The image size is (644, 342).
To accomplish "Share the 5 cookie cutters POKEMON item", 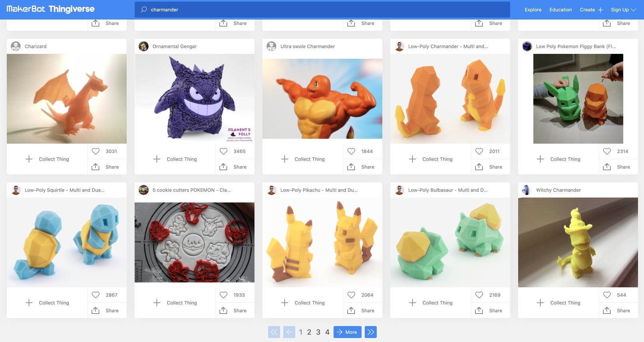I will coord(235,310).
